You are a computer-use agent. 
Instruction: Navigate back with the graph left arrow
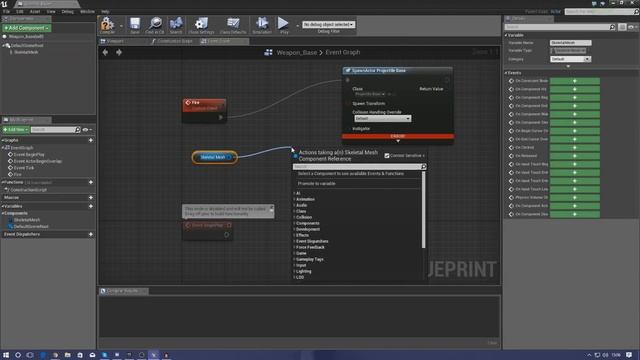pyautogui.click(x=105, y=52)
